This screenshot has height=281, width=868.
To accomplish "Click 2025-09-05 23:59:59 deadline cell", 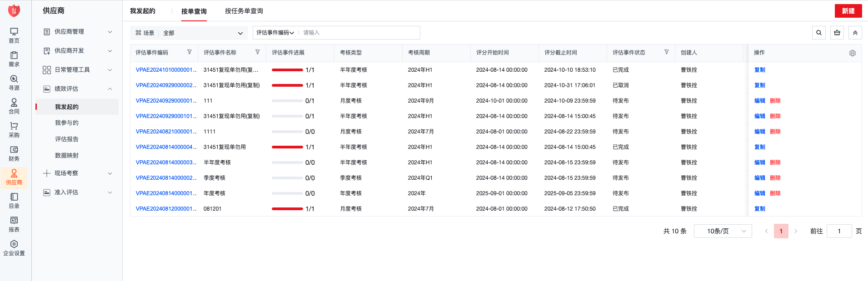I will [570, 193].
